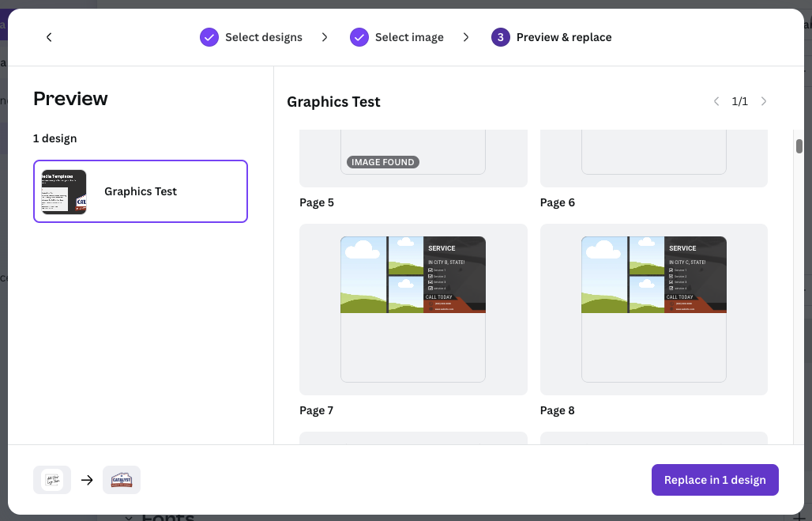Screen dimensions: 812x521
Task: Go to the previous design with the pager arrow
Action: tap(716, 101)
